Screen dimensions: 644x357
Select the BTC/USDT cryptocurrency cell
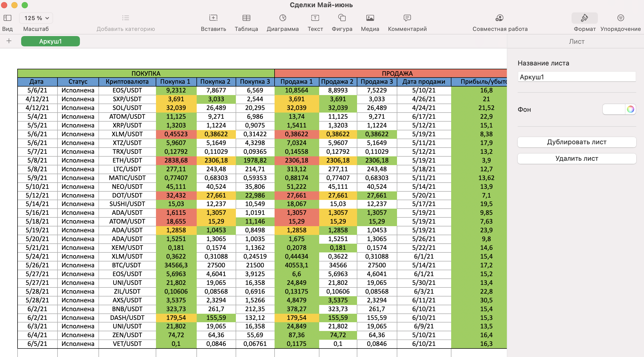(127, 265)
